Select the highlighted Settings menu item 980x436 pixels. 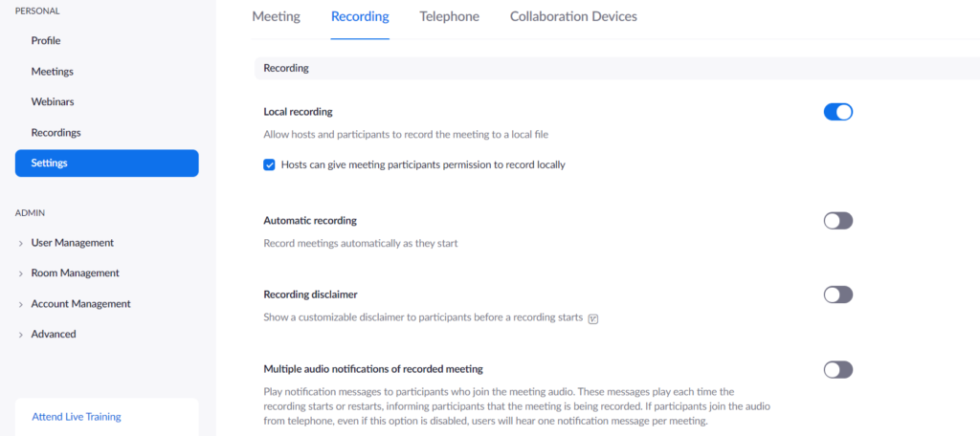point(107,163)
